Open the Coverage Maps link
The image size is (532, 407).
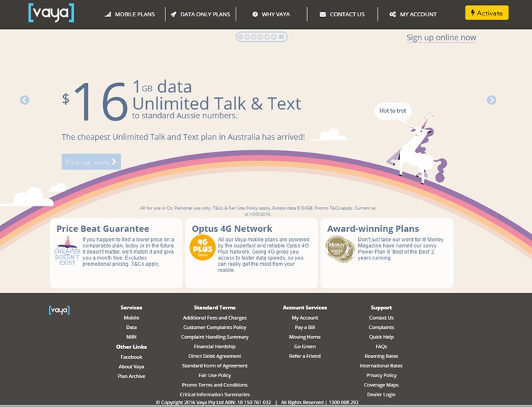click(382, 385)
